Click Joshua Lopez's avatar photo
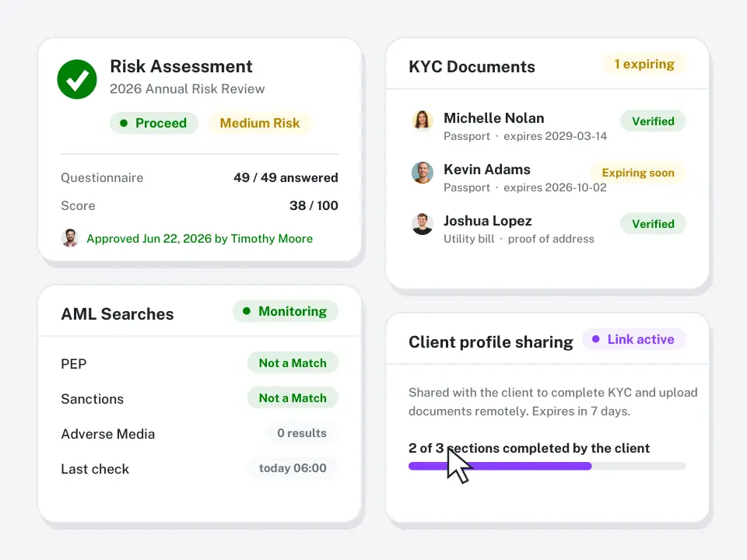This screenshot has height=560, width=747. pyautogui.click(x=422, y=223)
